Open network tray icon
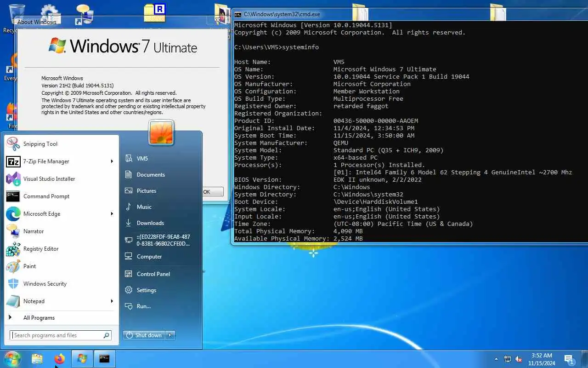The image size is (588, 368). (508, 359)
